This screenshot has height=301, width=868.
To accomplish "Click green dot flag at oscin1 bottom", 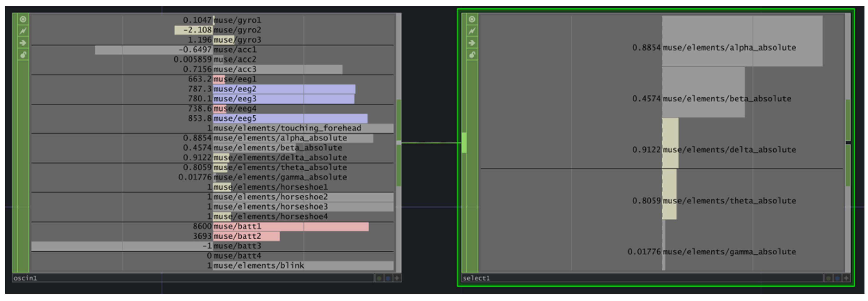I will click(x=379, y=278).
